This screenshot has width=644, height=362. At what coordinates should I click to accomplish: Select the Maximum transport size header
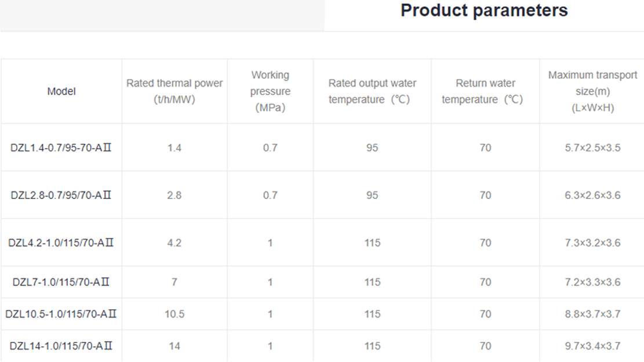click(x=592, y=91)
